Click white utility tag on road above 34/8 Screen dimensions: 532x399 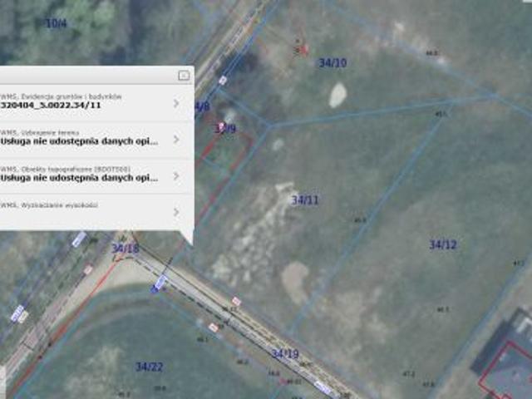tap(223, 81)
